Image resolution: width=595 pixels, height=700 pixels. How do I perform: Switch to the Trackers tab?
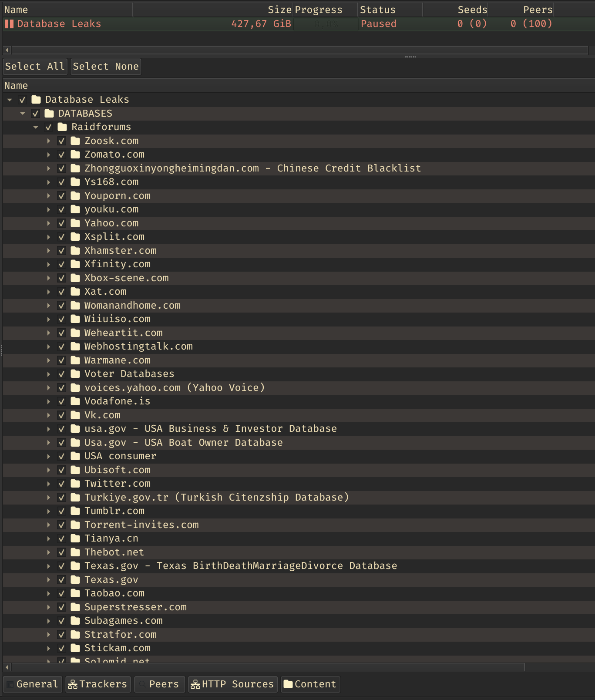tap(98, 684)
